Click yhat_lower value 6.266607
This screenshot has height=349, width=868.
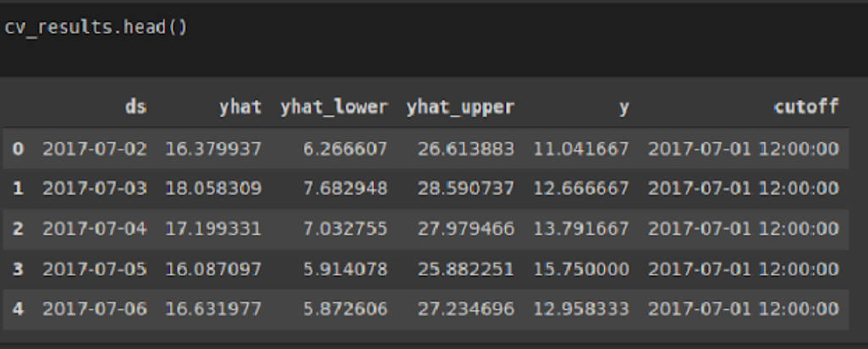(x=345, y=149)
